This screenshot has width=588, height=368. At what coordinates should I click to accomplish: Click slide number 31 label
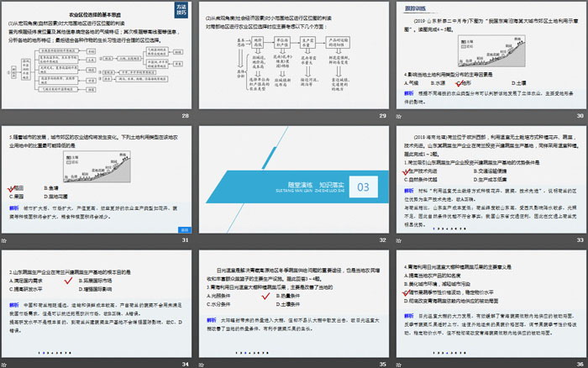point(186,240)
